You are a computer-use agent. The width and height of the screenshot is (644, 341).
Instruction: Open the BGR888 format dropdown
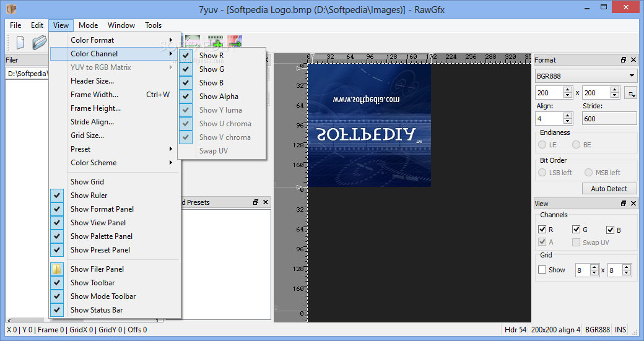pos(586,76)
